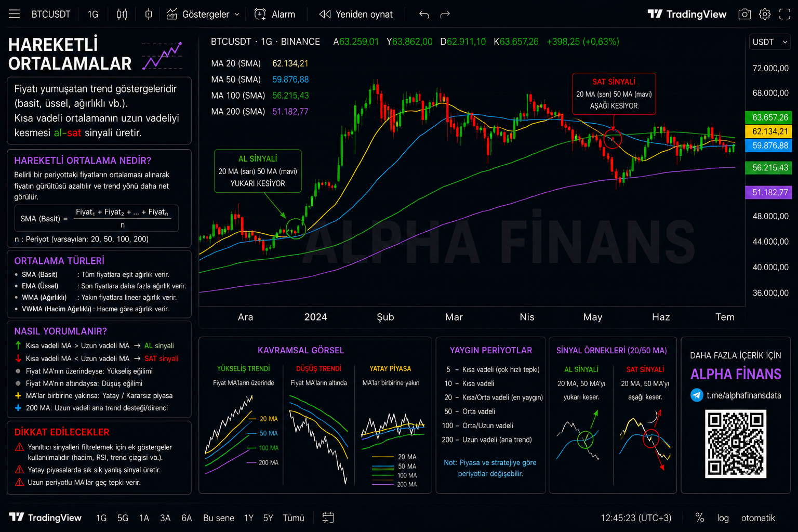Select the Bu sene time range
Image resolution: width=798 pixels, height=532 pixels.
[219, 518]
